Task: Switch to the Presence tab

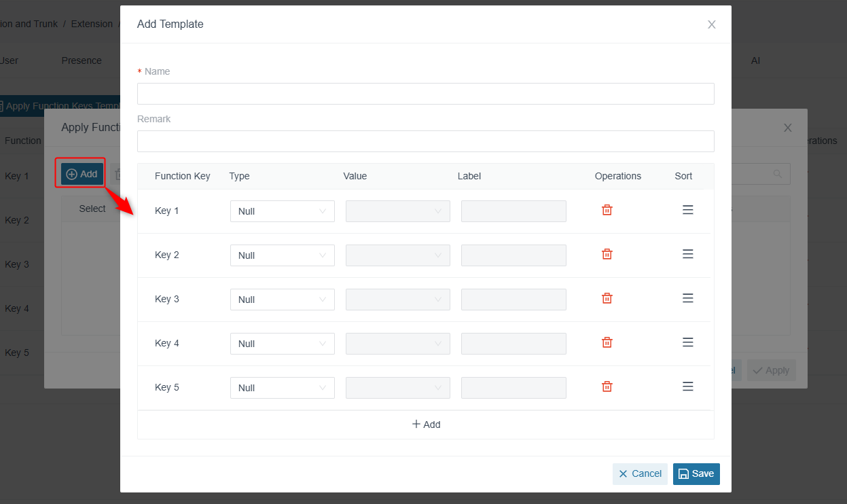Action: tap(82, 60)
